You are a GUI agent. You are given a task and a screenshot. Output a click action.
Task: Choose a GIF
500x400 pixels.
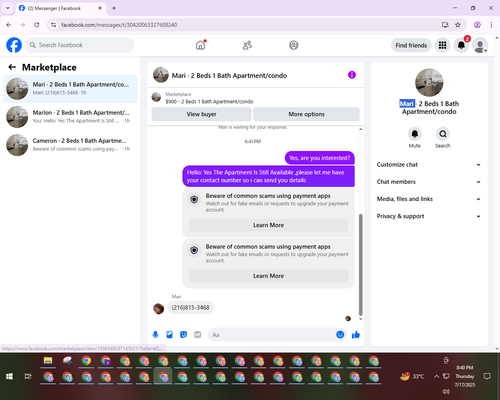click(198, 335)
